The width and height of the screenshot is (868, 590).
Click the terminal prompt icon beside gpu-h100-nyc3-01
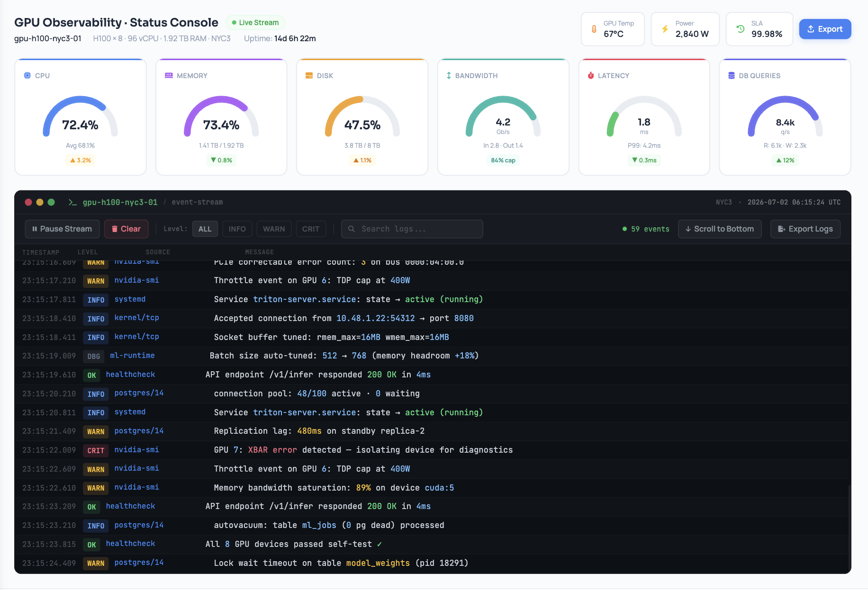click(x=72, y=202)
